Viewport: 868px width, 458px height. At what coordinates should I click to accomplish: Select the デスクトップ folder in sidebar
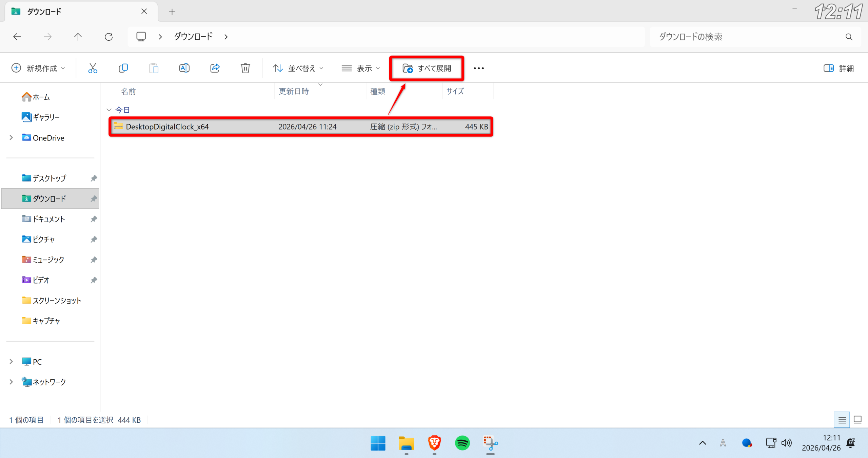pos(49,178)
